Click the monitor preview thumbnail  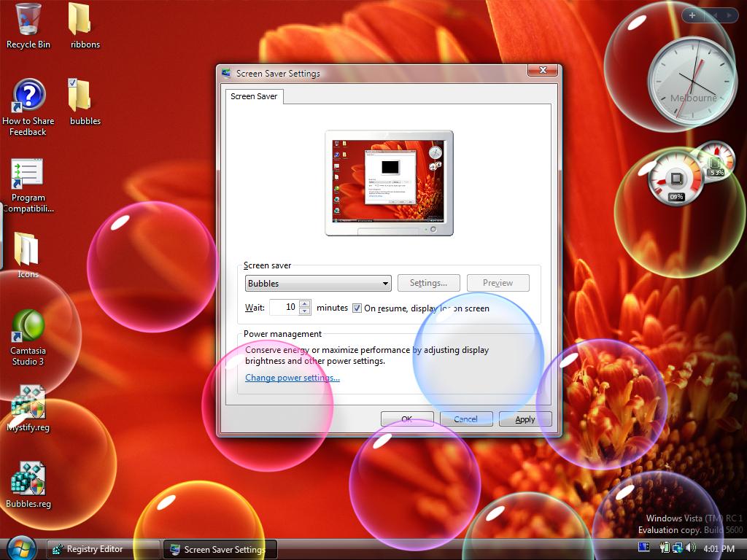pyautogui.click(x=389, y=183)
